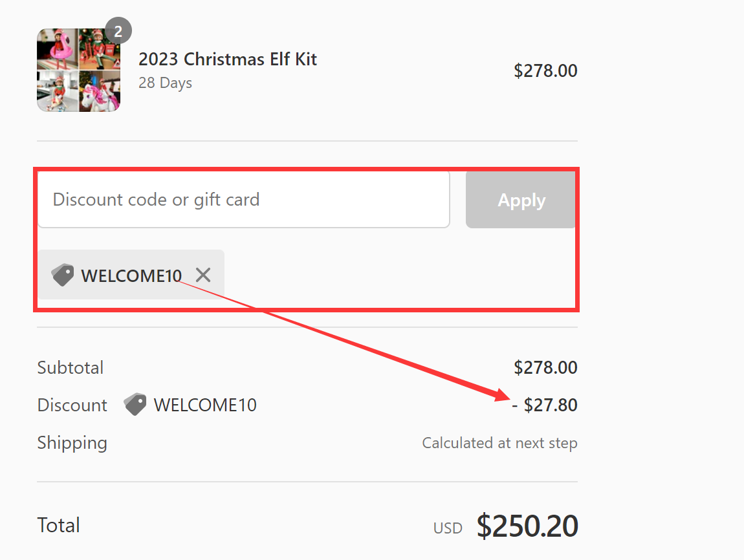Click the discount amount - $27.80
This screenshot has width=744, height=560.
[545, 405]
